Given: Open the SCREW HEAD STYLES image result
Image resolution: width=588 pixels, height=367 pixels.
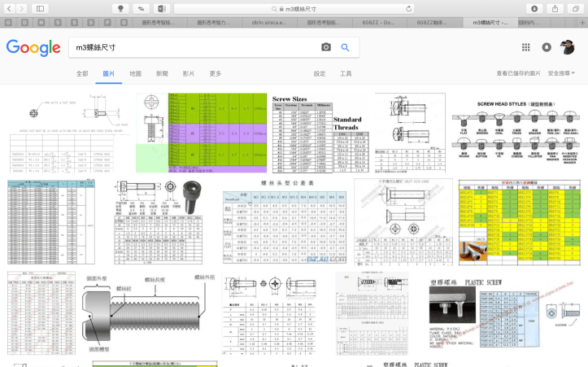Looking at the screenshot, I should point(516,132).
